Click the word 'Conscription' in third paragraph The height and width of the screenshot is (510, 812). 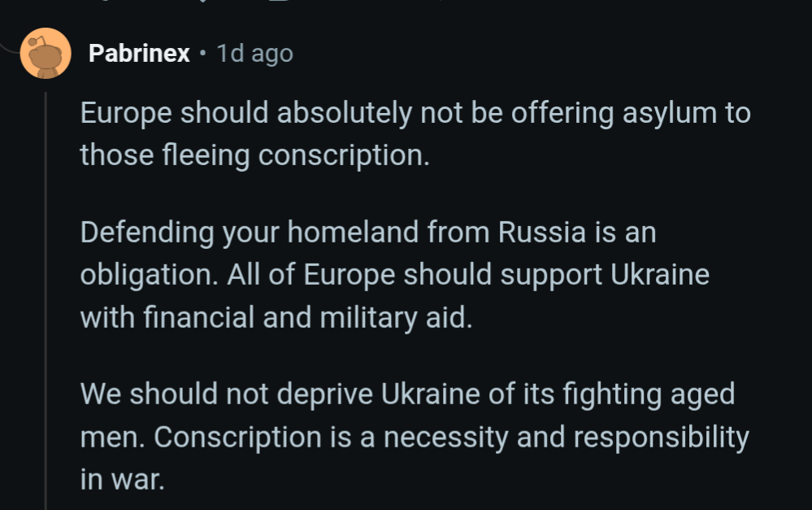(x=237, y=438)
